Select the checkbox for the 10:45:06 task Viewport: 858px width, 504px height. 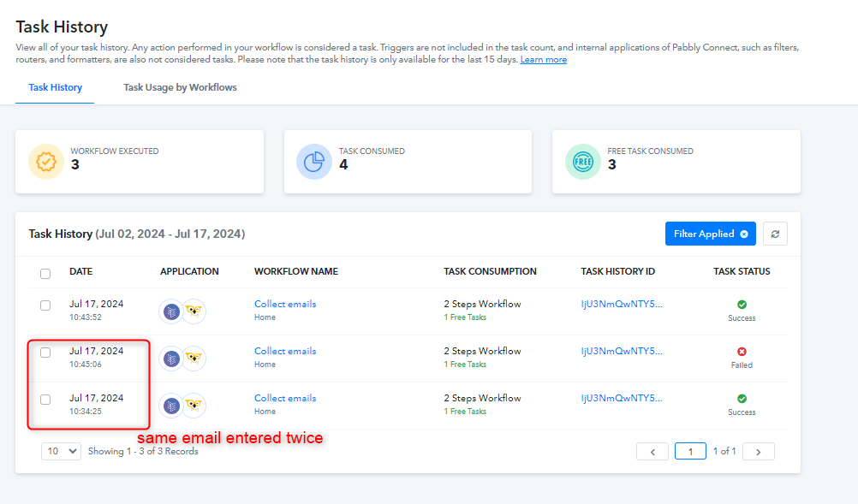[45, 353]
